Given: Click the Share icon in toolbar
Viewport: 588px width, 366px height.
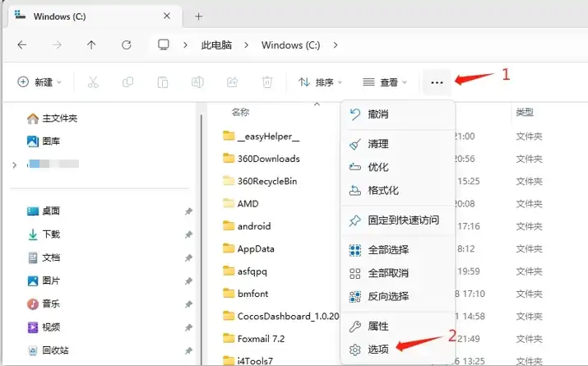Looking at the screenshot, I should 233,81.
